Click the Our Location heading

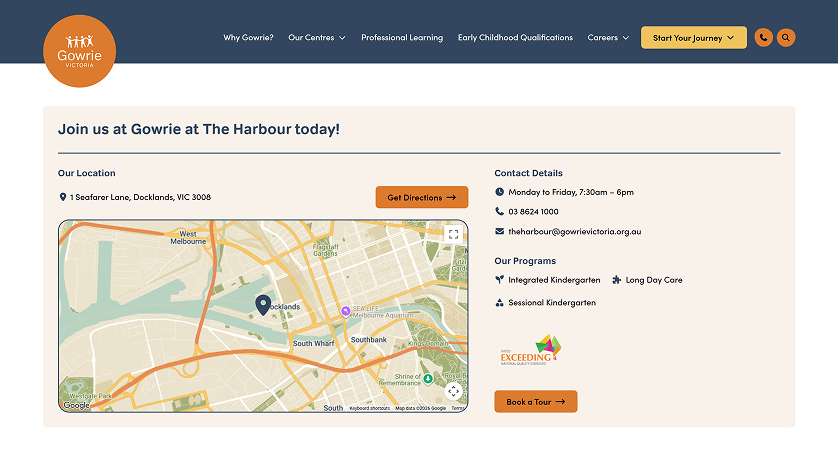(87, 173)
